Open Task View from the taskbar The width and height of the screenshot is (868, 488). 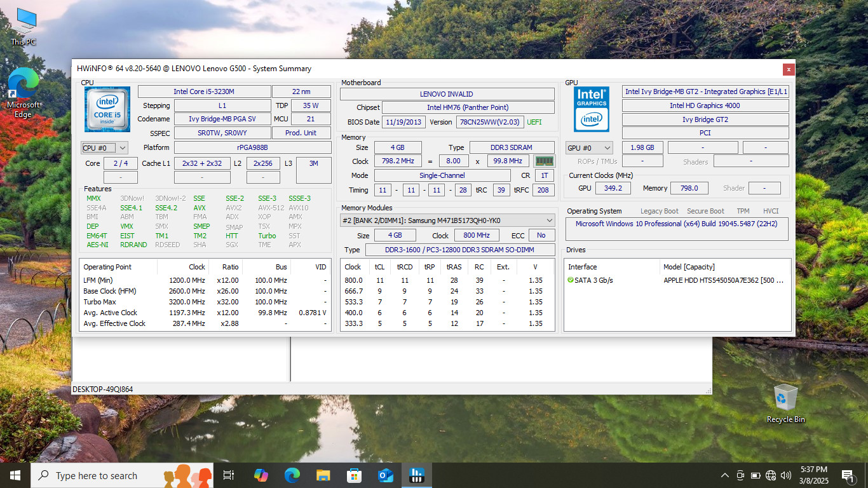229,475
